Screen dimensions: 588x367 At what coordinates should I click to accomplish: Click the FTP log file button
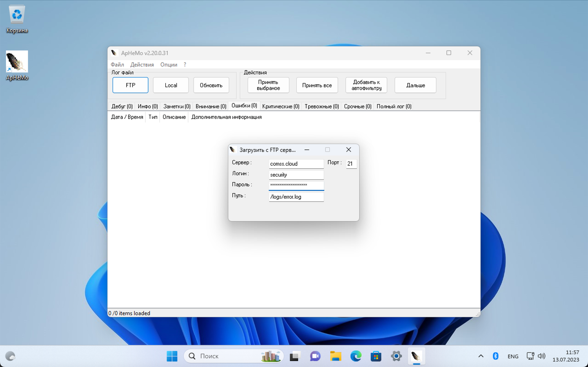point(131,85)
